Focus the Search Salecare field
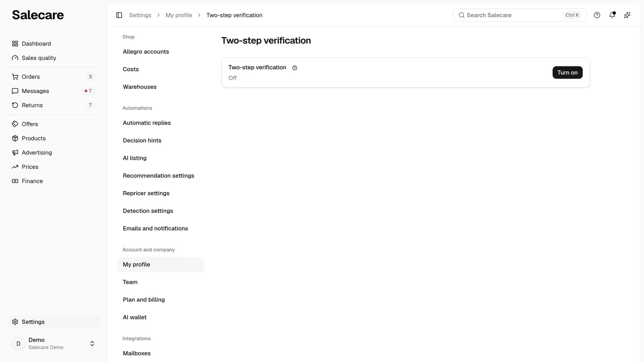 (520, 15)
